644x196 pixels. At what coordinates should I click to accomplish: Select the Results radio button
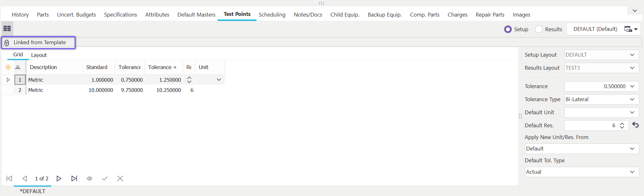coord(539,29)
